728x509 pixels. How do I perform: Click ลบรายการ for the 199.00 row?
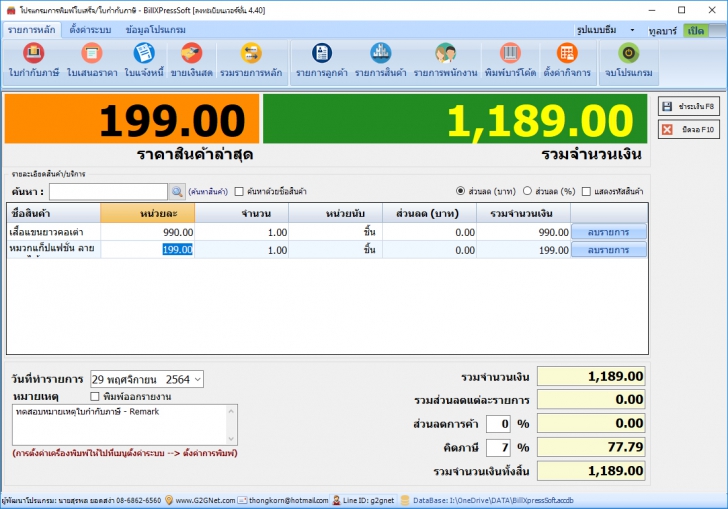608,250
